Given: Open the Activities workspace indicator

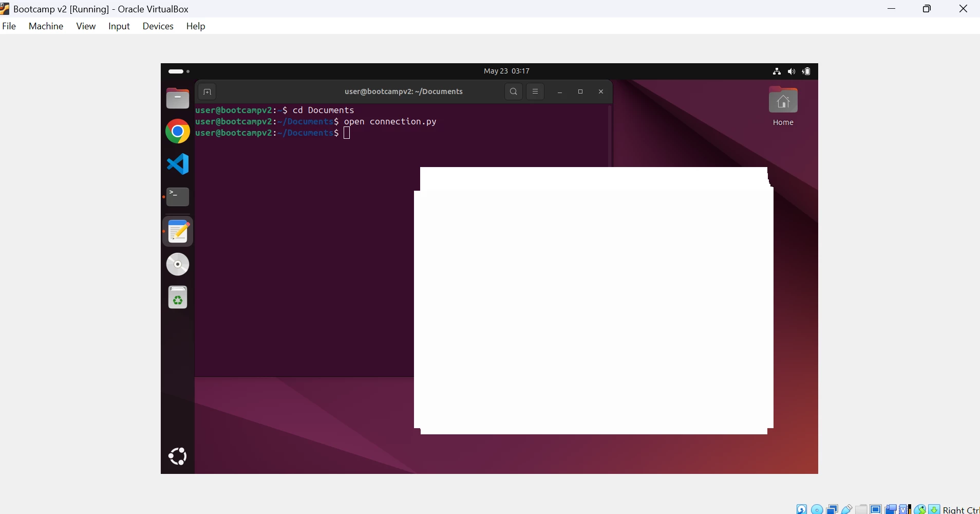Looking at the screenshot, I should coord(179,71).
